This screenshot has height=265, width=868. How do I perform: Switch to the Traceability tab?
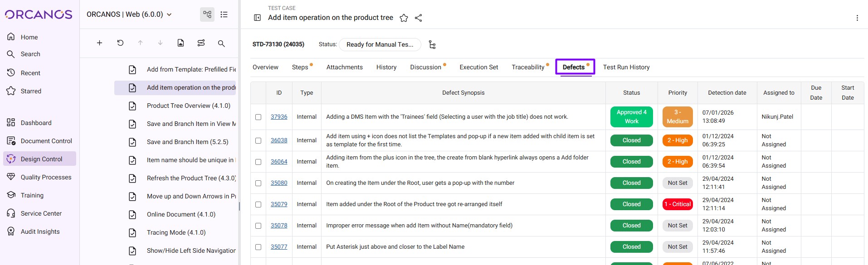[528, 67]
